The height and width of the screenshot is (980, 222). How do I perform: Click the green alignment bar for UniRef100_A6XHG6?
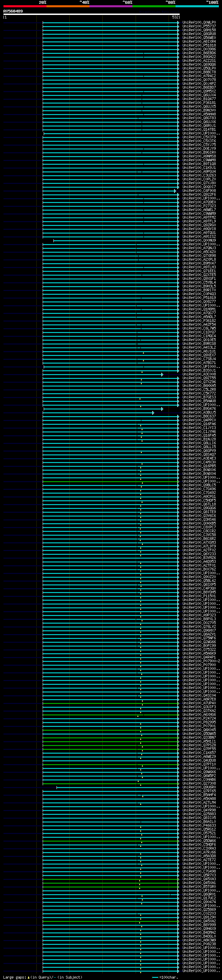pos(111,715)
